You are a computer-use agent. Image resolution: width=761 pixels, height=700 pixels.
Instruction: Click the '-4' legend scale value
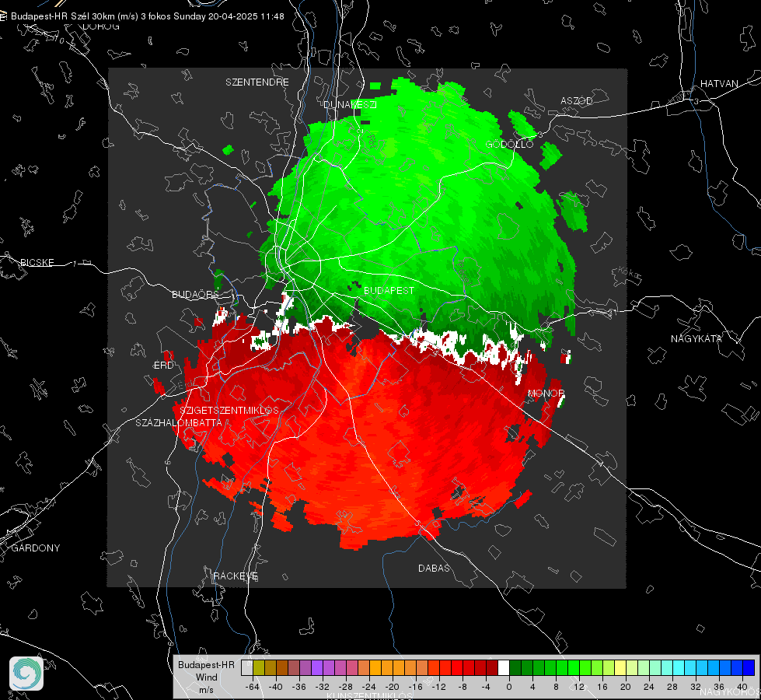coord(486,687)
